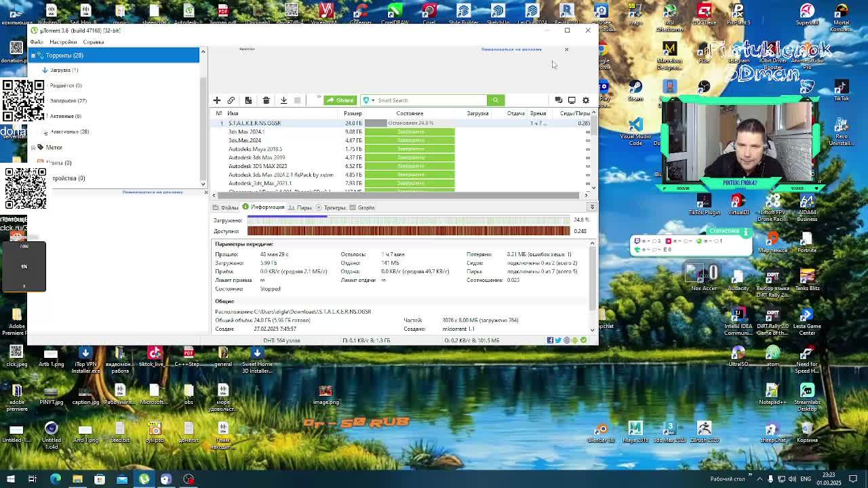The height and width of the screenshot is (488, 868).
Task: Click the torrent list horizontal scrollbar
Action: pyautogui.click(x=400, y=195)
